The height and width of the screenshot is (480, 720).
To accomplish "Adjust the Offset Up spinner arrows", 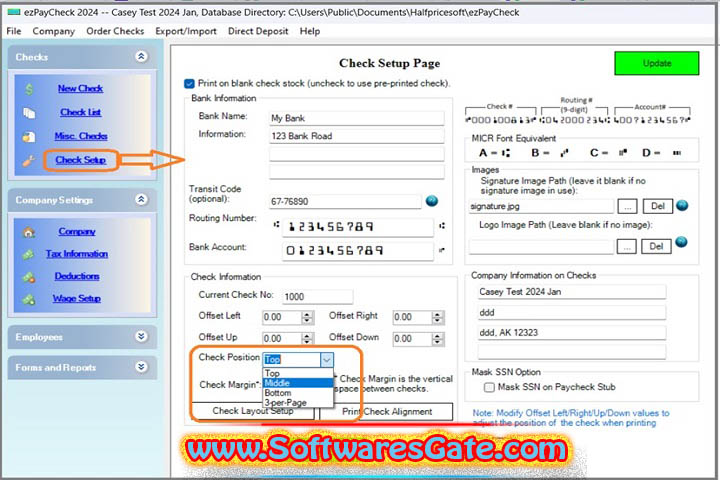I will (307, 339).
